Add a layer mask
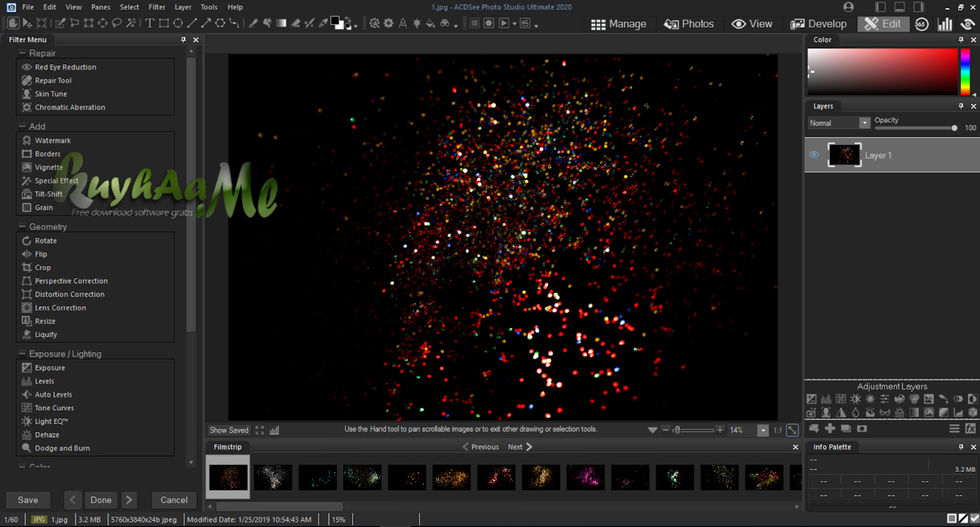980x527 pixels. tap(862, 428)
